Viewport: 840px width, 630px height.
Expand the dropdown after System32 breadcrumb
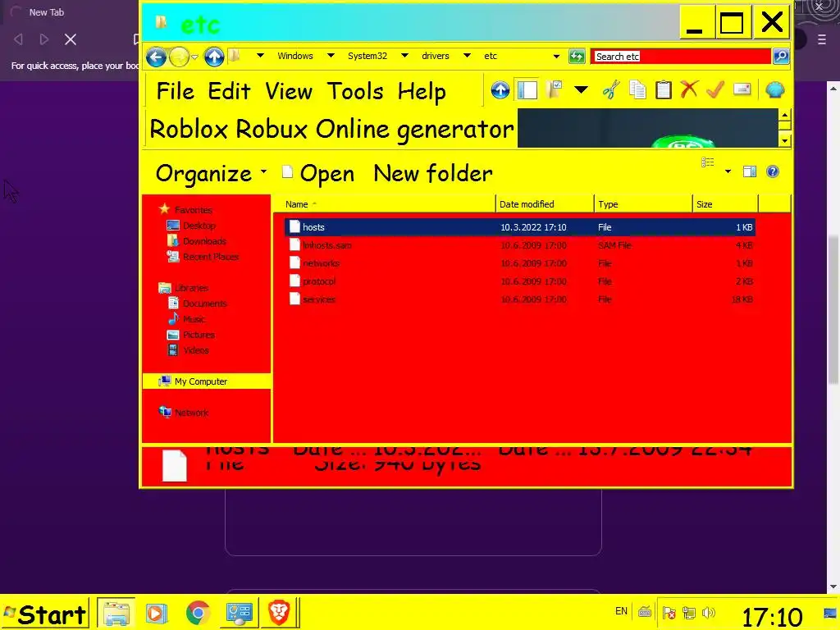pyautogui.click(x=404, y=56)
